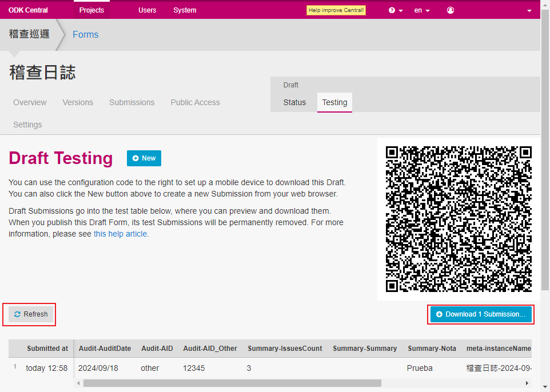Open the Settings tab
This screenshot has width=550, height=392.
(x=27, y=125)
